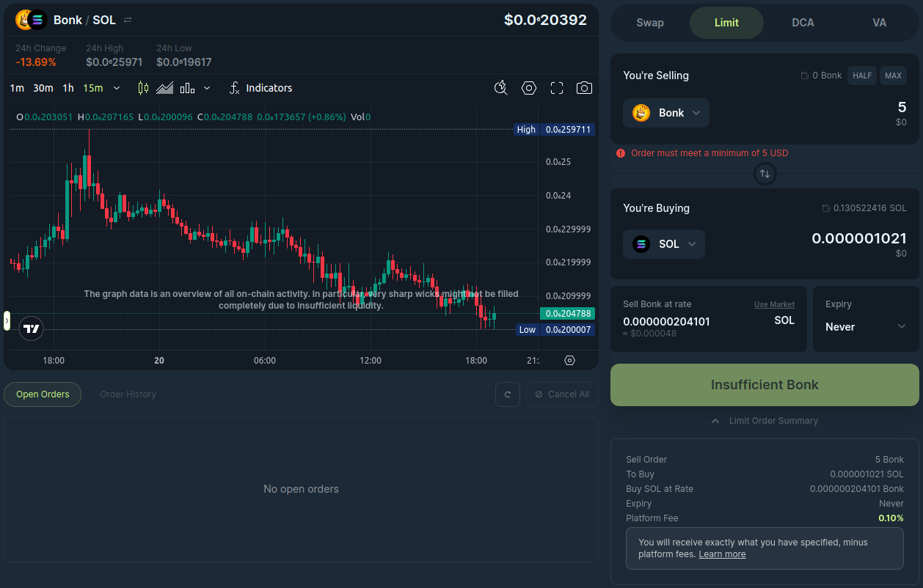This screenshot has height=588, width=923.
Task: Click the 24h Low value
Action: pos(184,62)
